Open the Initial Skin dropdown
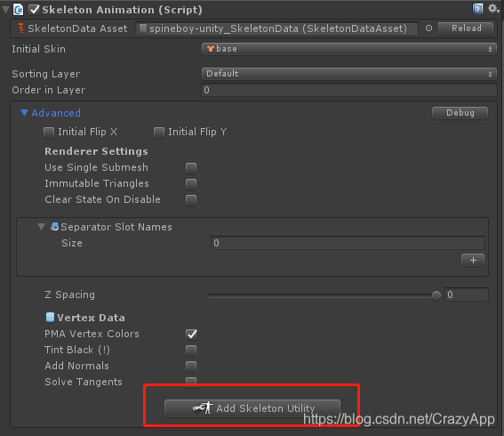The image size is (504, 436). pos(349,49)
